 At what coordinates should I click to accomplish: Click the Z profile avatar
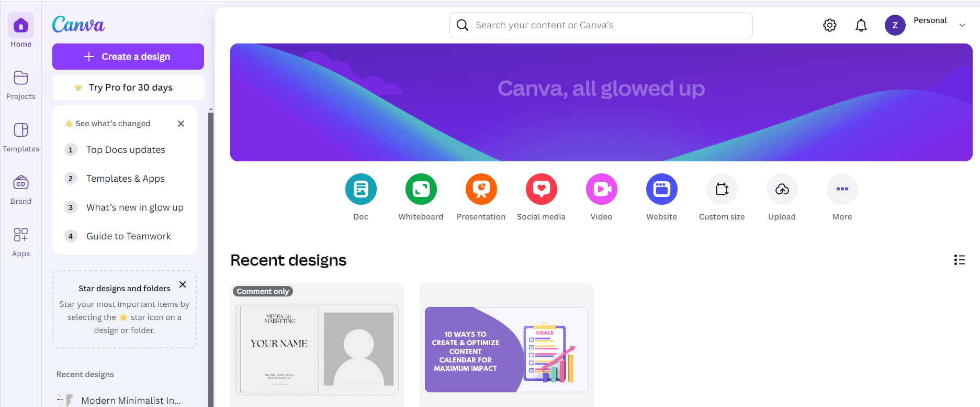tap(895, 25)
